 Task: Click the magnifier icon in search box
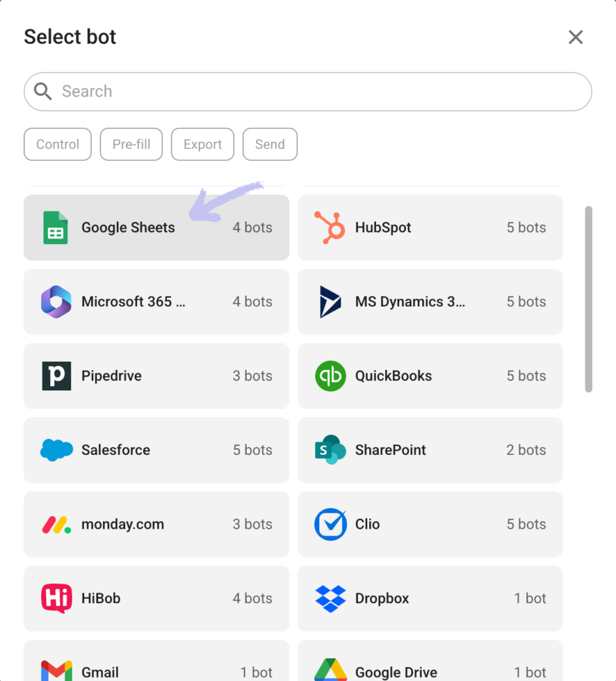pyautogui.click(x=43, y=92)
